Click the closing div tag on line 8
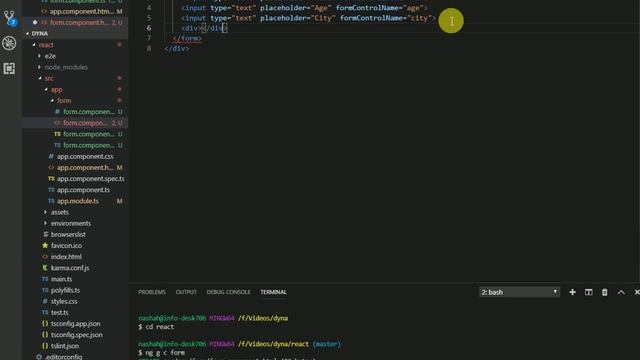 177,49
